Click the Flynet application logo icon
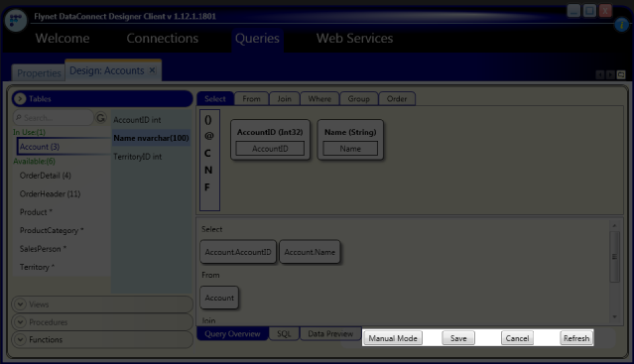This screenshot has width=634, height=364. tap(16, 20)
